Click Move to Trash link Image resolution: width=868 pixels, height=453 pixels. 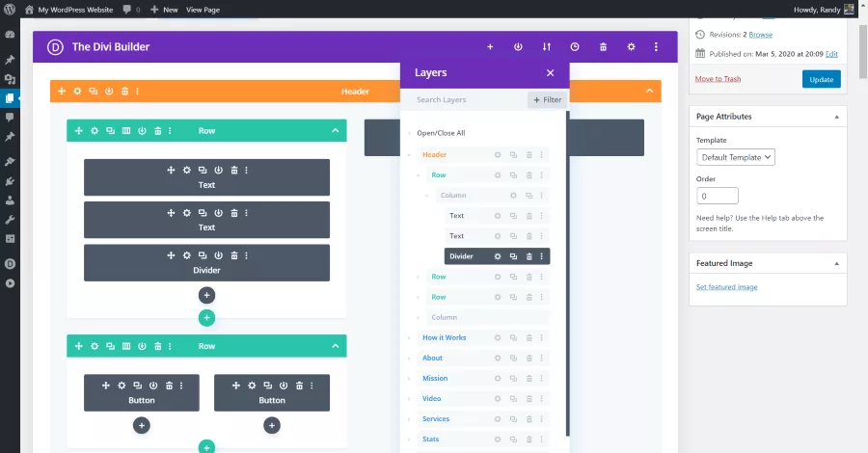tap(718, 79)
